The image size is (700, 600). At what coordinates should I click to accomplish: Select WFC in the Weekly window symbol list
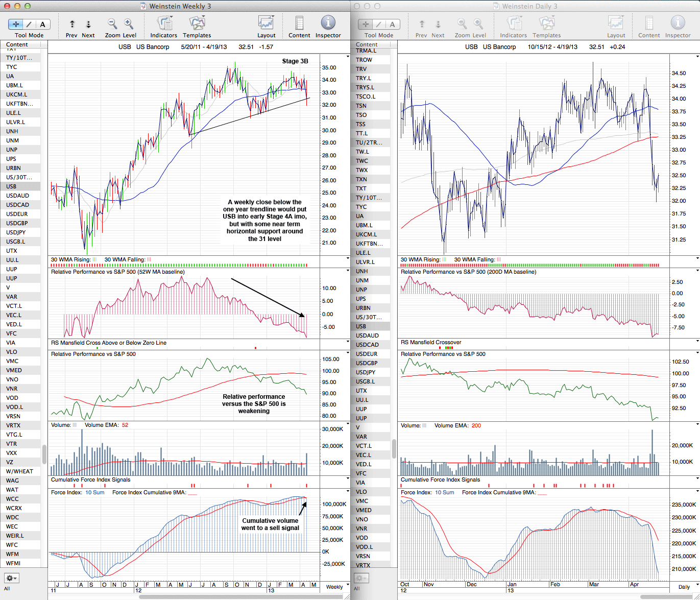tap(12, 545)
